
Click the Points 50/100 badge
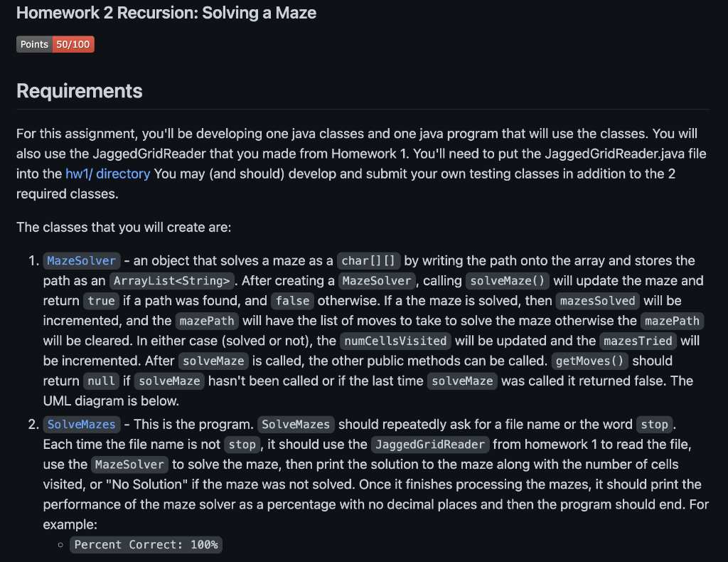(x=55, y=44)
